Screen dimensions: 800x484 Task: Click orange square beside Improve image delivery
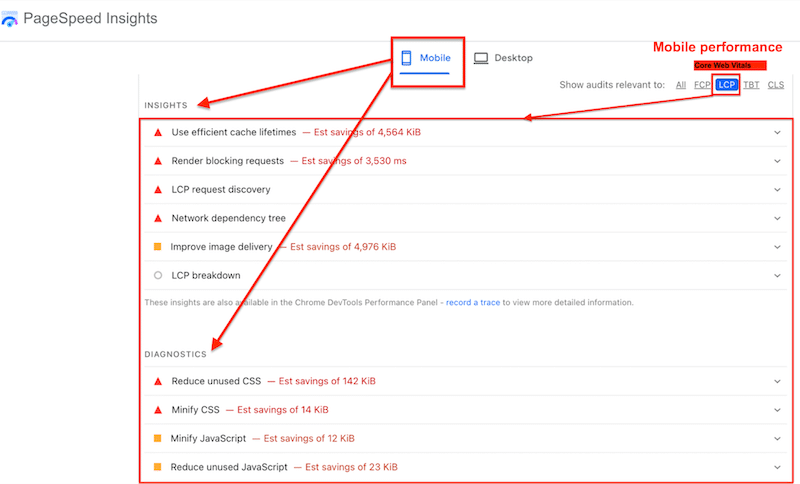(158, 247)
